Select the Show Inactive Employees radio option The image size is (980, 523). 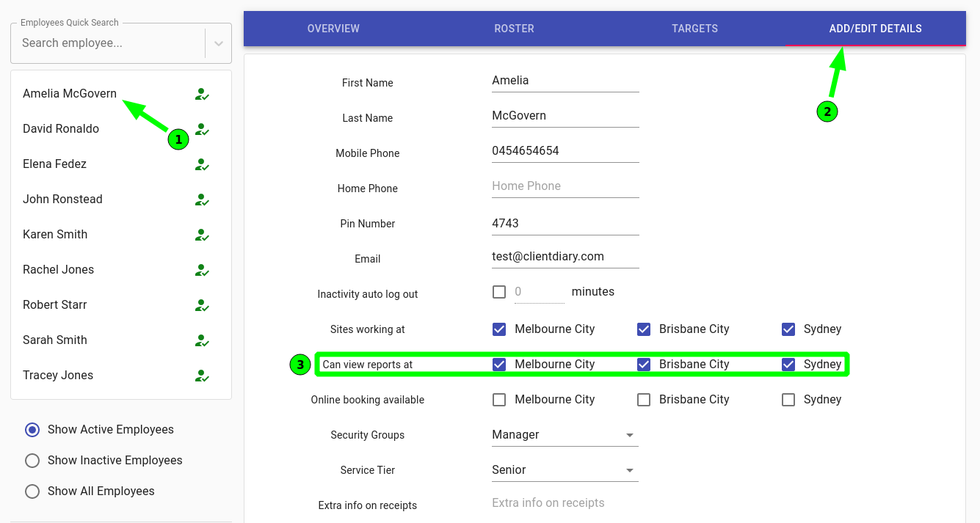pyautogui.click(x=32, y=461)
